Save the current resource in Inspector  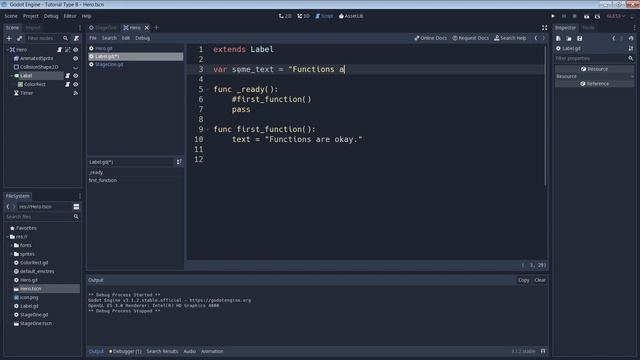point(579,38)
